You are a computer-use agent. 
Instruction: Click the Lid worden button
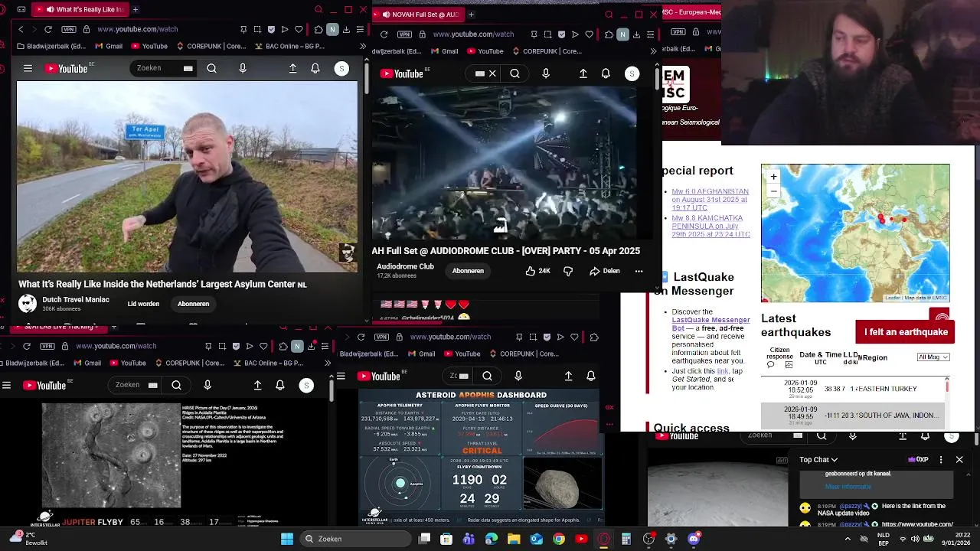[143, 304]
